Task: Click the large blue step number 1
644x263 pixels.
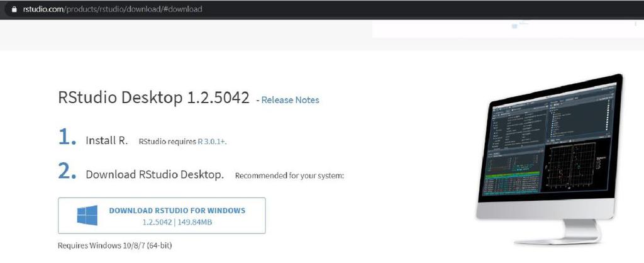Action: 67,138
